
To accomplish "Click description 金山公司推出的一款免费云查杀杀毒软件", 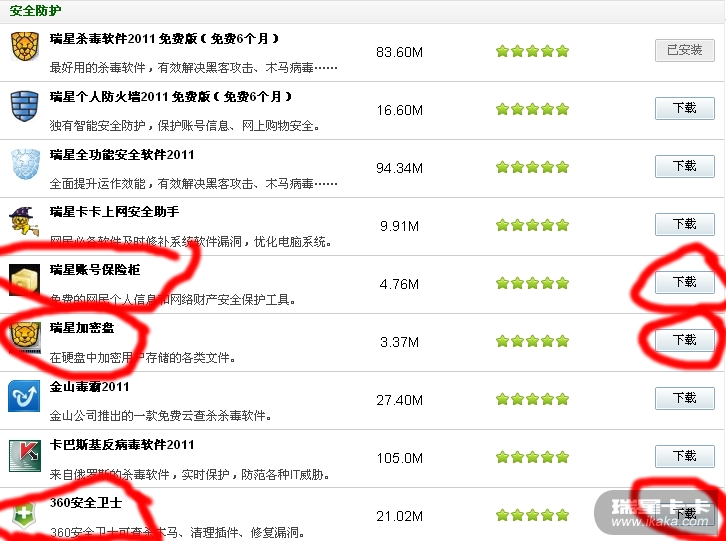I will pyautogui.click(x=161, y=416).
